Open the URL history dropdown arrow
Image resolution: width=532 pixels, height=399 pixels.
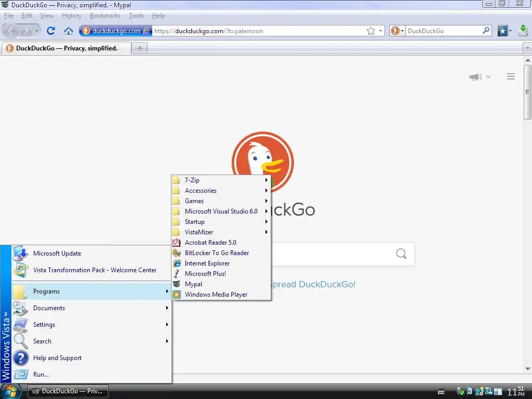click(380, 31)
